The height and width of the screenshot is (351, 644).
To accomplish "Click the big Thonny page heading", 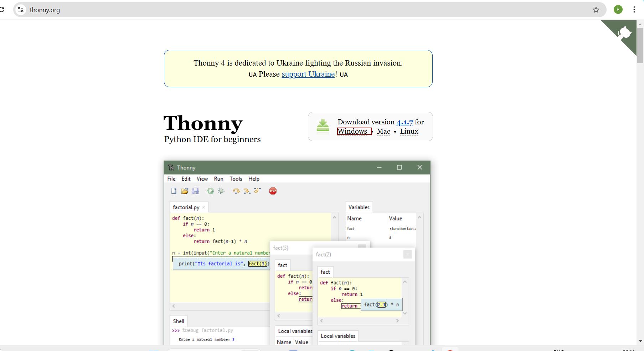I will tap(203, 123).
